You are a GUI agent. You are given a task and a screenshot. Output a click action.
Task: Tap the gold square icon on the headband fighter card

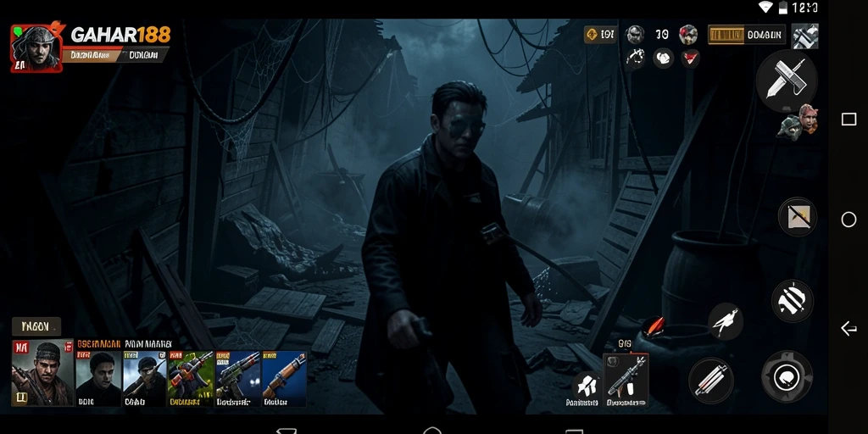(x=21, y=397)
